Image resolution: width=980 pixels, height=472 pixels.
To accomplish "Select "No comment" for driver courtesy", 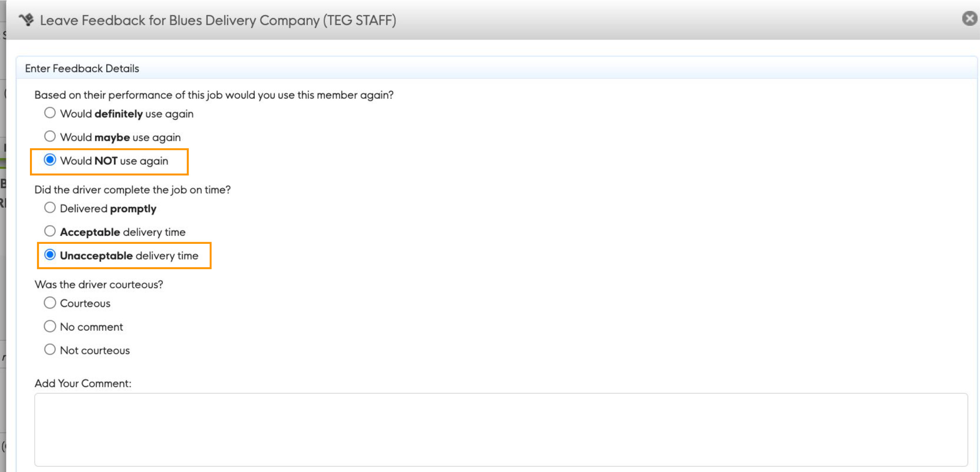I will [x=50, y=326].
